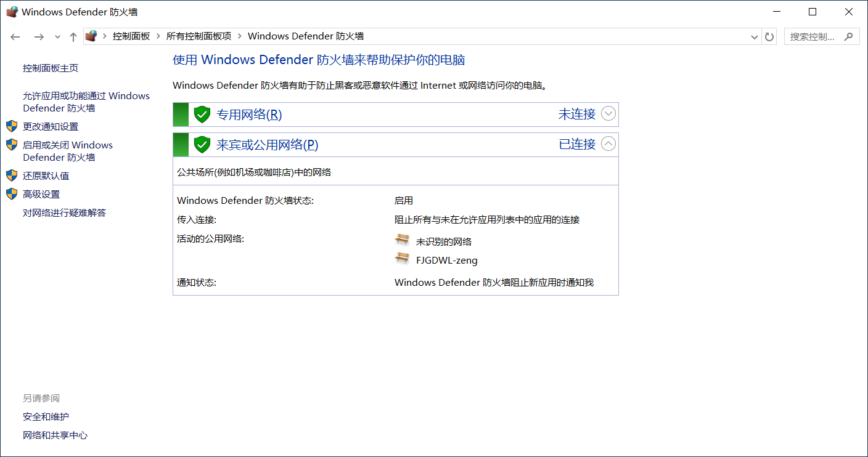Click 公共场所 network description text
This screenshot has width=868, height=457.
pyautogui.click(x=254, y=172)
